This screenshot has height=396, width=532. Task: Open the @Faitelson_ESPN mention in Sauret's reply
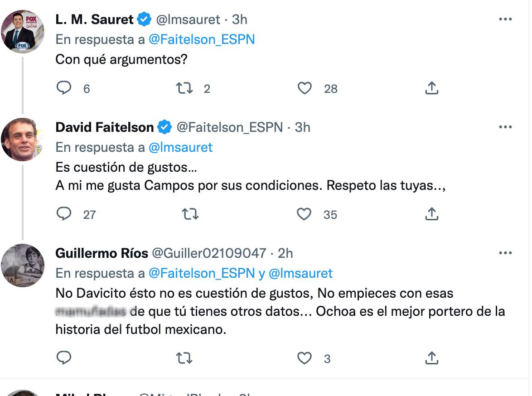coord(202,39)
